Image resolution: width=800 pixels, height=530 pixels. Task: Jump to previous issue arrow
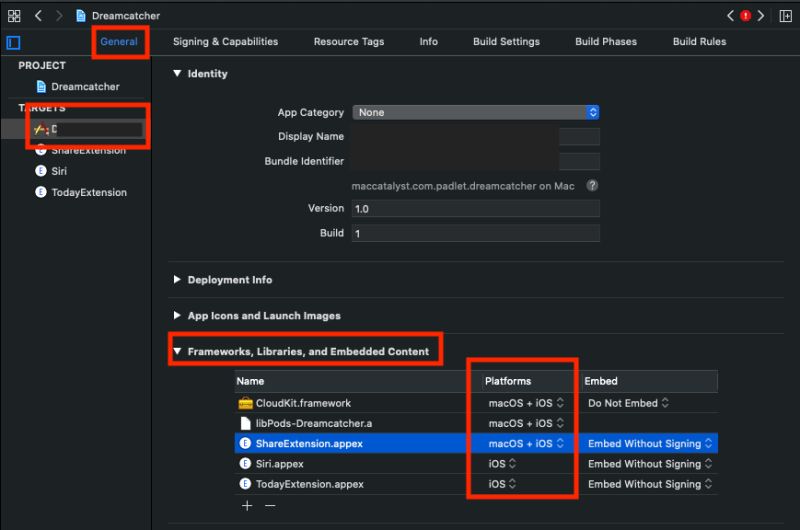point(730,16)
